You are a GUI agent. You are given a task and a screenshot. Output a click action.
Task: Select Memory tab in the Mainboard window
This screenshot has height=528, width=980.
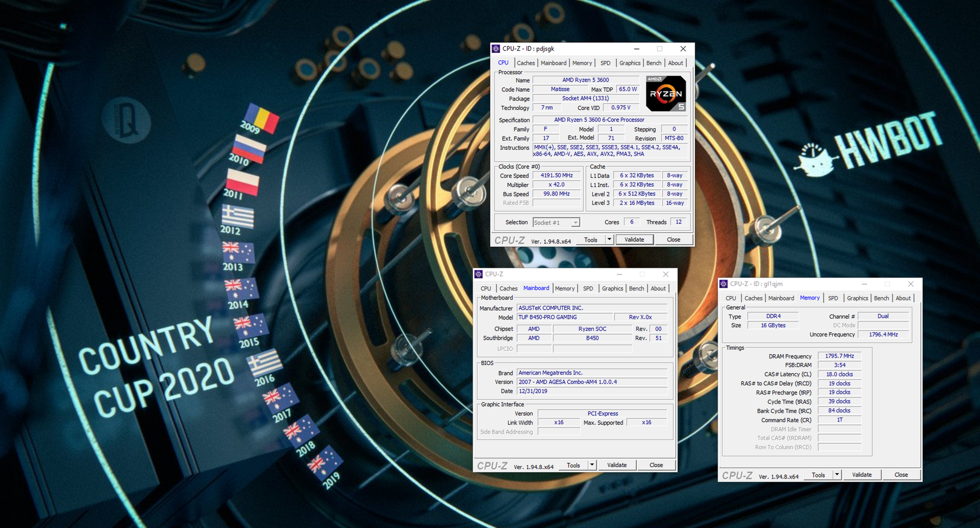click(x=565, y=289)
